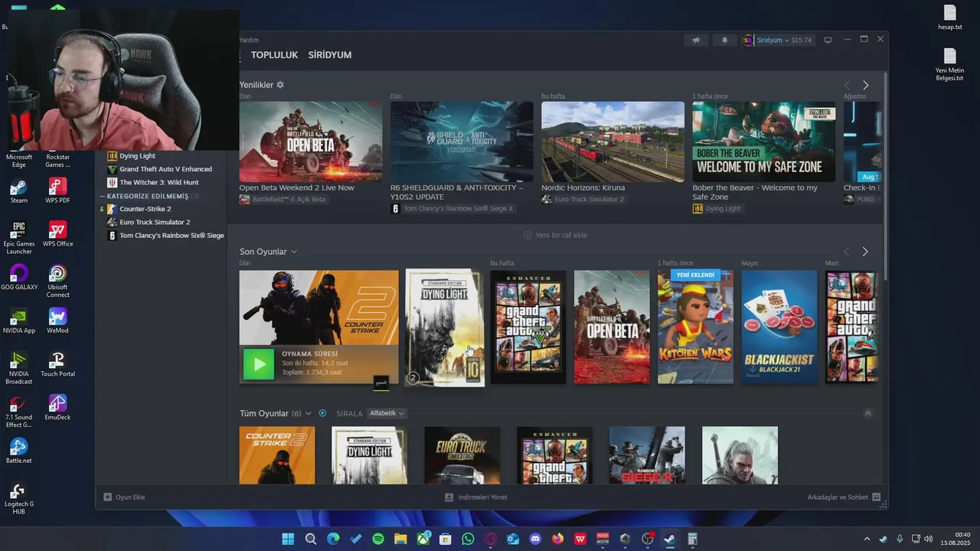Open Ubisoft Connect desktop icon

(57, 281)
